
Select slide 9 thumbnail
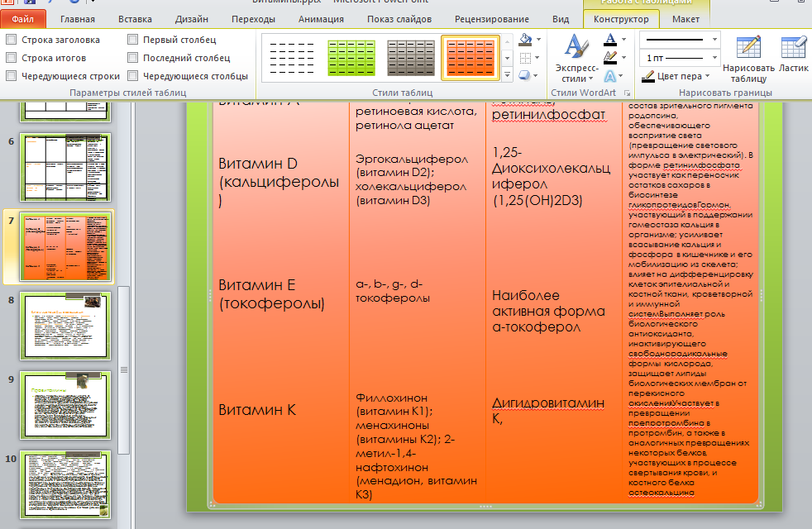65,405
